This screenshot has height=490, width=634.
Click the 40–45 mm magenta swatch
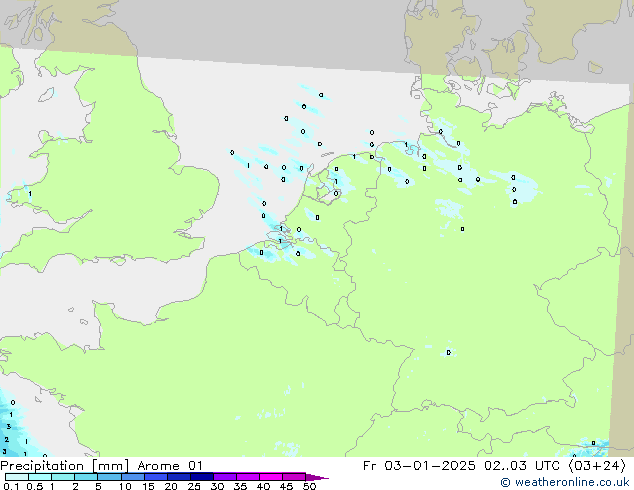click(x=271, y=477)
